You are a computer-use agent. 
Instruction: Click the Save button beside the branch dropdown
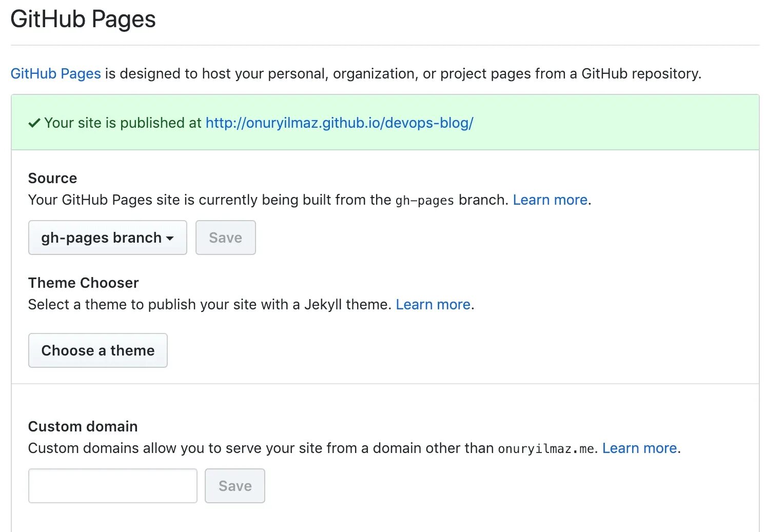(226, 238)
